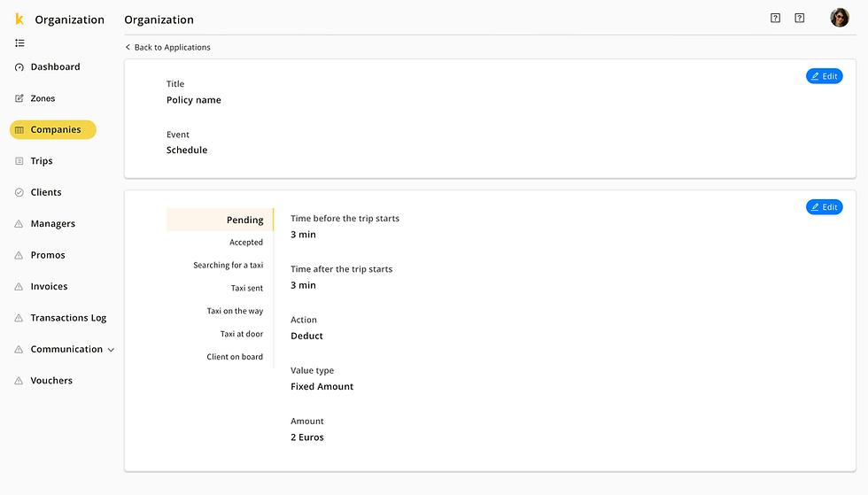Toggle the sidebar collapse list icon
868x495 pixels.
click(x=19, y=43)
